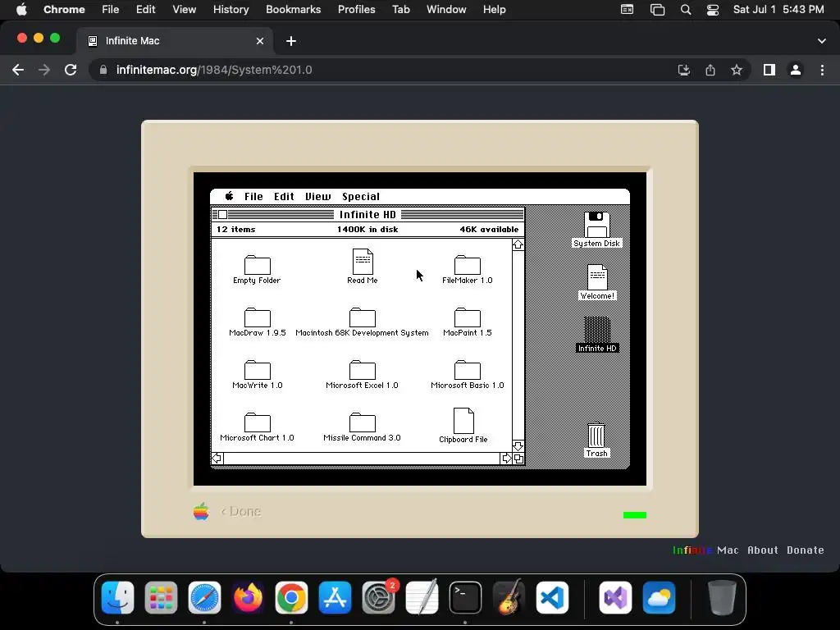This screenshot has height=630, width=840.
Task: Go back using Chrome back arrow
Action: [x=18, y=70]
